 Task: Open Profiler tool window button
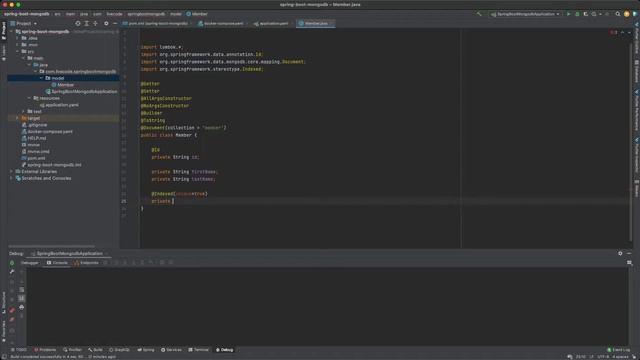[x=72, y=350]
